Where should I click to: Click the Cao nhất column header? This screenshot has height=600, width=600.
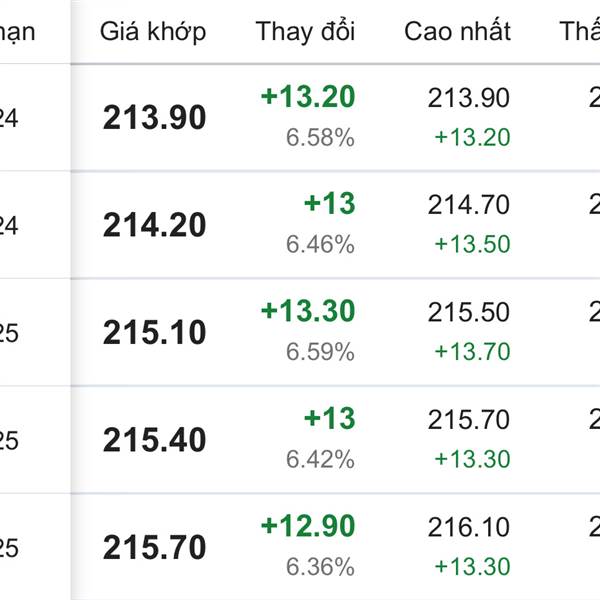[x=457, y=31]
